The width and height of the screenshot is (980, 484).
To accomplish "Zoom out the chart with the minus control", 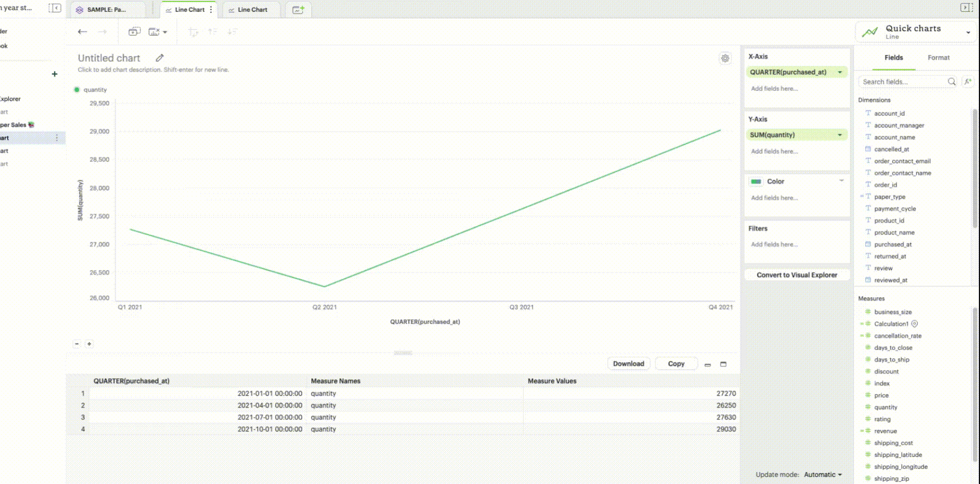I will pyautogui.click(x=77, y=344).
